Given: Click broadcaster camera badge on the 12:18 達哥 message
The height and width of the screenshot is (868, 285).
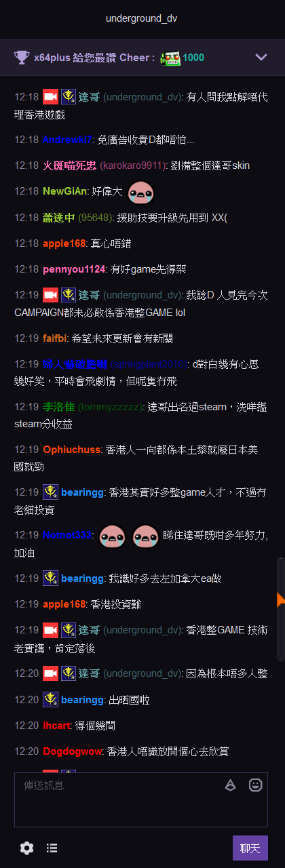Looking at the screenshot, I should tap(50, 96).
